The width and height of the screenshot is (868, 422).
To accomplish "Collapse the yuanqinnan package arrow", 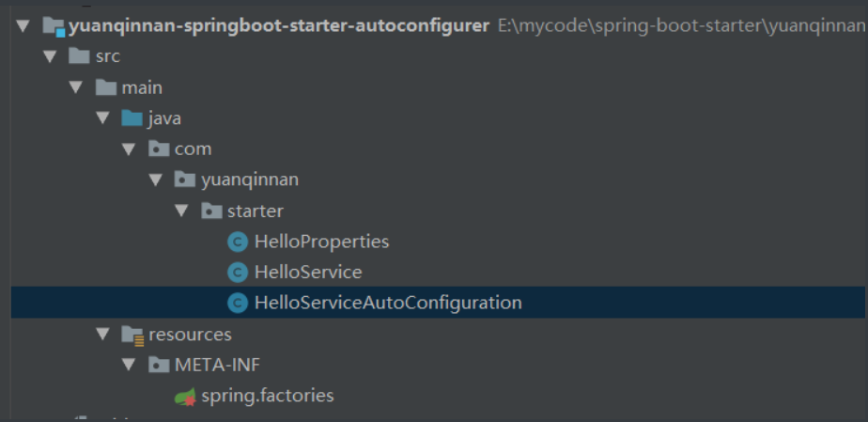I will point(156,180).
